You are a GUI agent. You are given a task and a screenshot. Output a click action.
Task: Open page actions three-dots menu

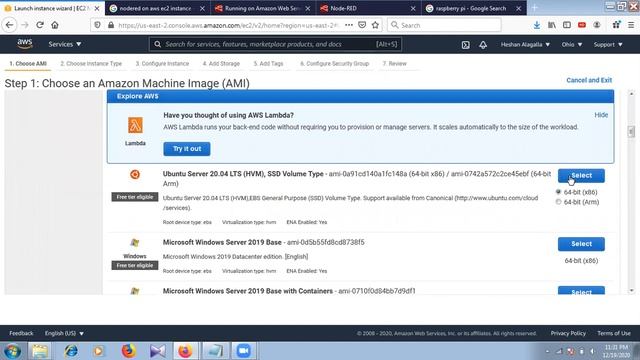pyautogui.click(x=349, y=25)
